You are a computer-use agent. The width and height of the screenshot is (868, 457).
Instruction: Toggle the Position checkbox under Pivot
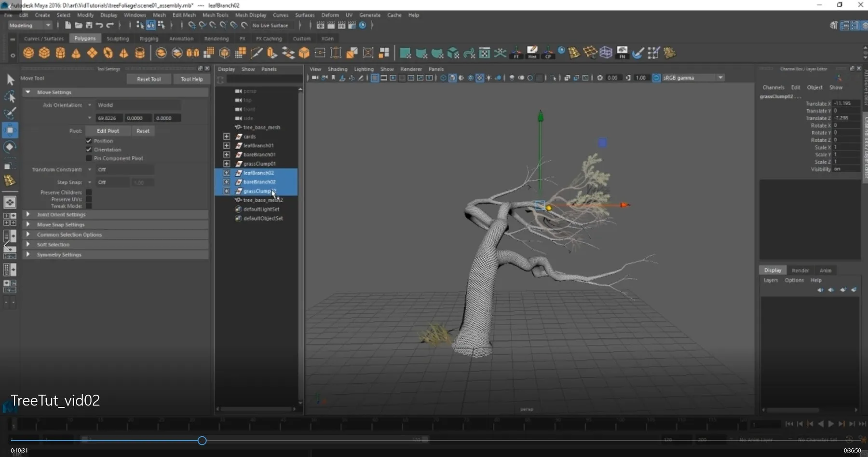(x=89, y=140)
